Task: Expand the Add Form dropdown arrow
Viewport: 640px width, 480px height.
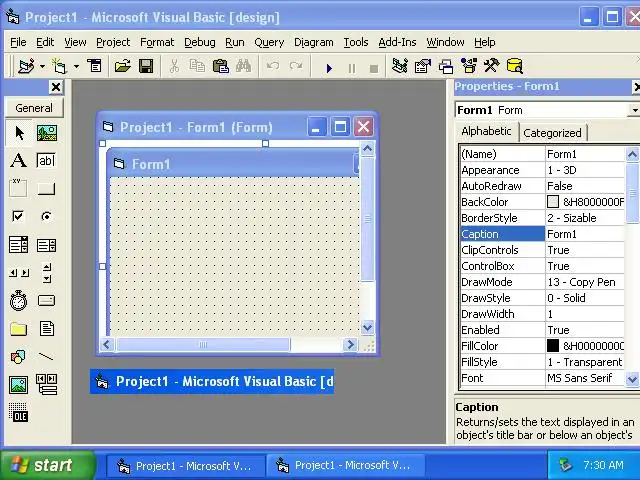Action: pos(76,66)
